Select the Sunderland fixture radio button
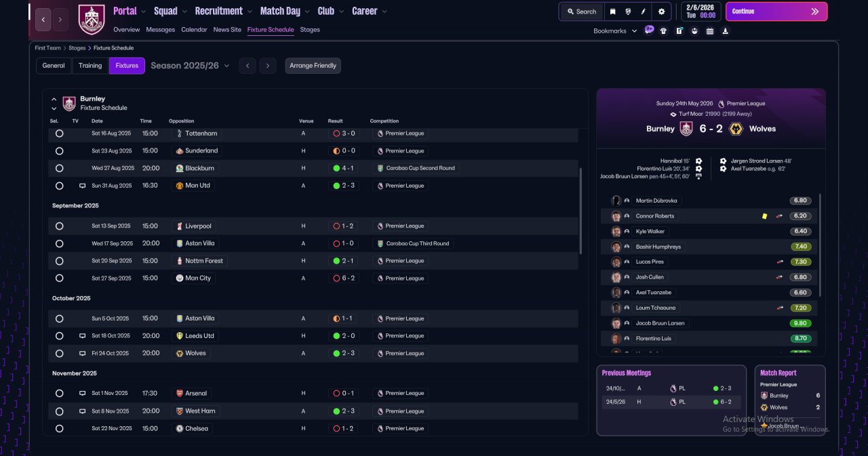The image size is (868, 456). pyautogui.click(x=59, y=151)
